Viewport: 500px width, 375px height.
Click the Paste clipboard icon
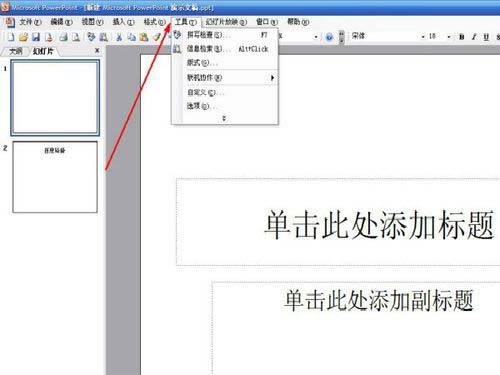[144, 37]
